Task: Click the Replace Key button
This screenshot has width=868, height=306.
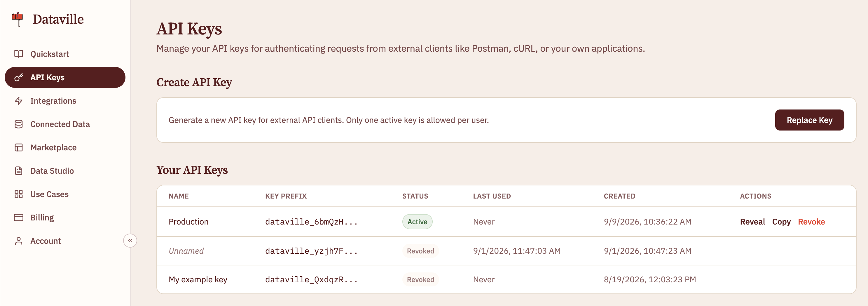Action: (809, 120)
